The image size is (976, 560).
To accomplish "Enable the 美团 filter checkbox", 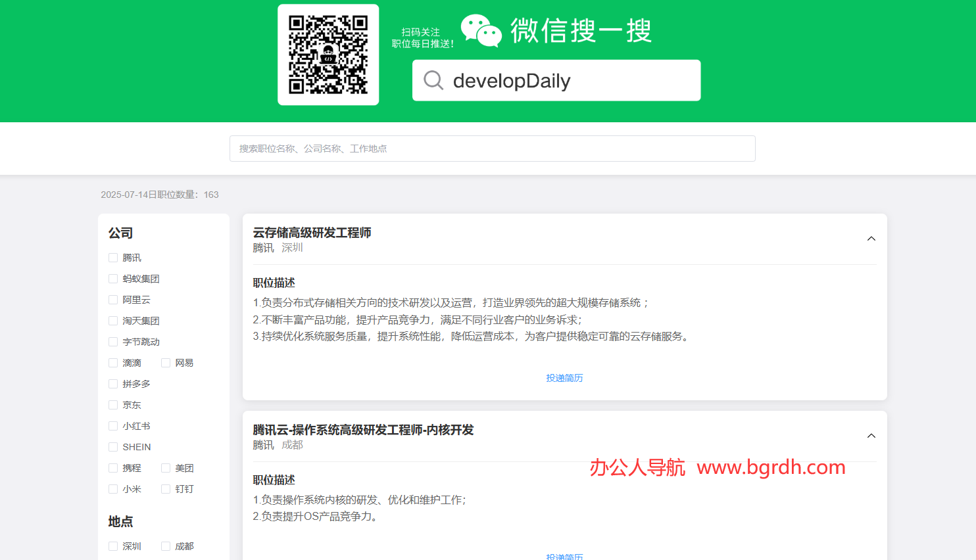I will tap(165, 467).
